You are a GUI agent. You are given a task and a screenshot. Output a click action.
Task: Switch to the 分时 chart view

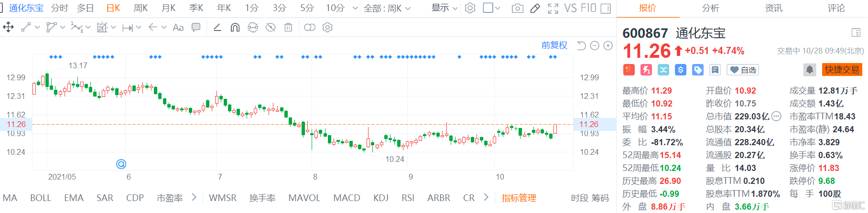[x=60, y=8]
